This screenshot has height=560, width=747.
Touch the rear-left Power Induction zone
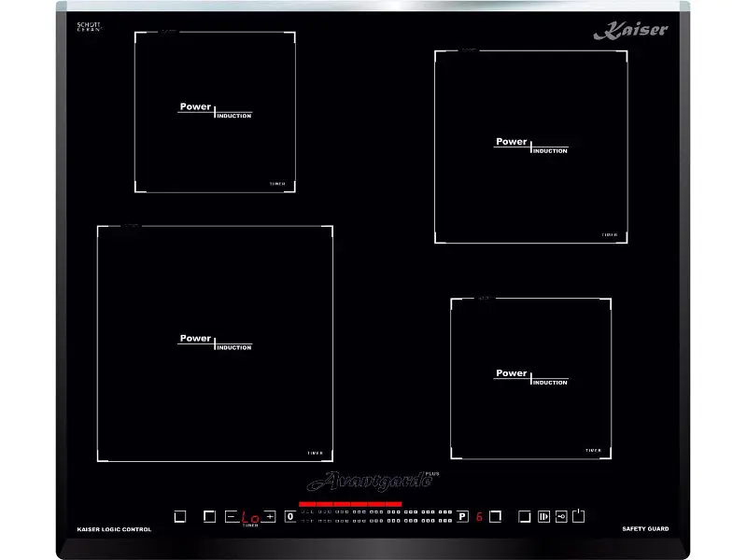point(215,112)
